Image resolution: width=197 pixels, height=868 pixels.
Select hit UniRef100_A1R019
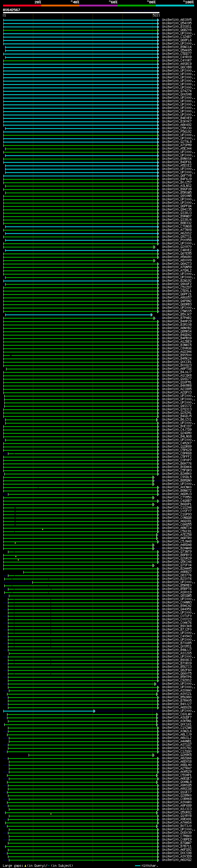(x=177, y=592)
